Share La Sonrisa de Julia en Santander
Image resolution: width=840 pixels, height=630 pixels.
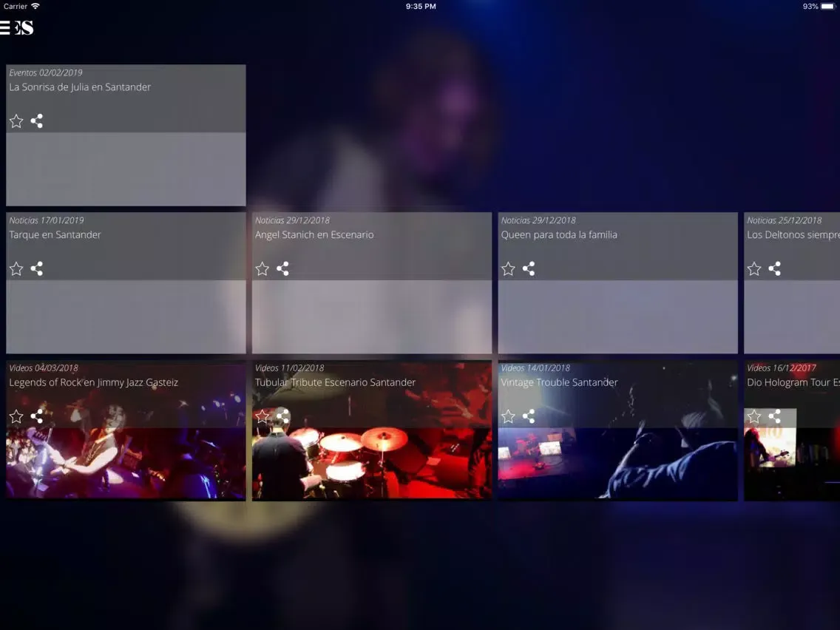[x=36, y=121]
